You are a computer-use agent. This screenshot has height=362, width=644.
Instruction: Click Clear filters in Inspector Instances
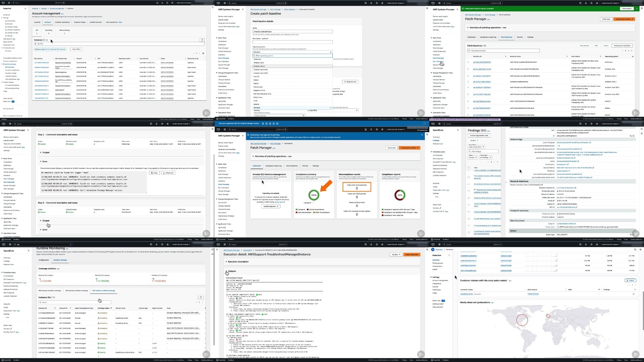[x=76, y=49]
